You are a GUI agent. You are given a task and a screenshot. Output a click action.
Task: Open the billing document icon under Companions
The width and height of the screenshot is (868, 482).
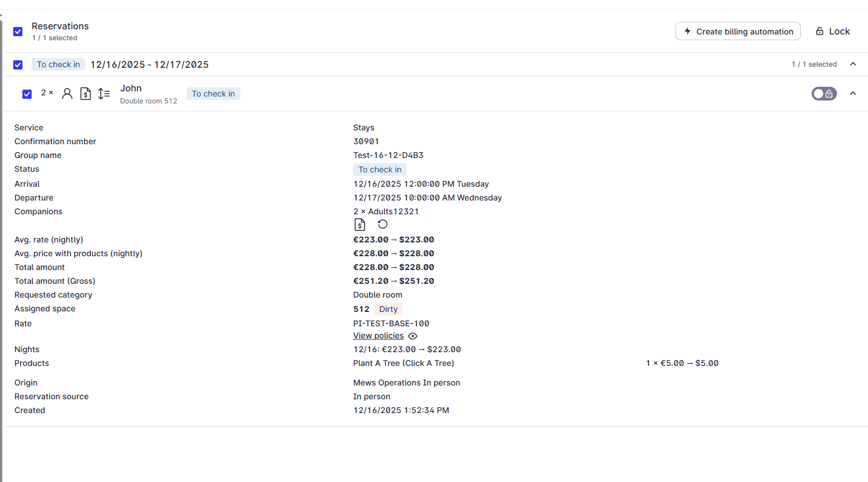359,225
